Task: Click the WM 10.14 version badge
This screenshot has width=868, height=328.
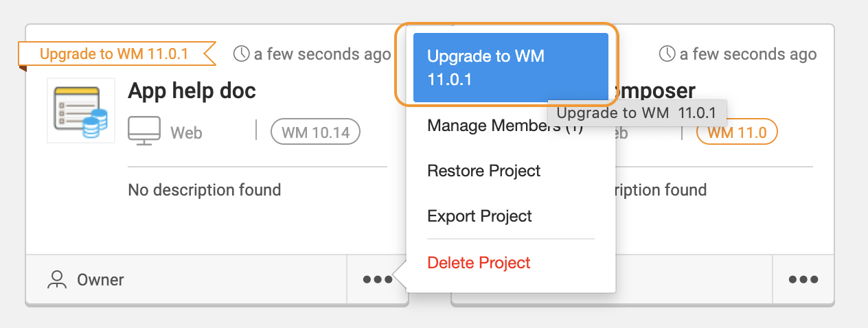Action: pos(315,132)
